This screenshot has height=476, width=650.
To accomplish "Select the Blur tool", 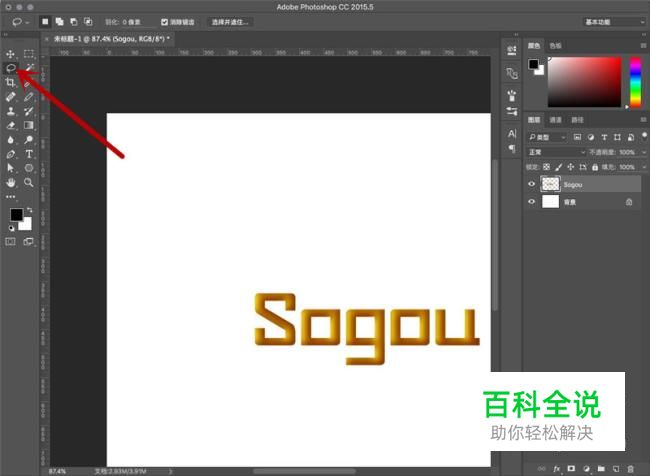I will coord(10,140).
